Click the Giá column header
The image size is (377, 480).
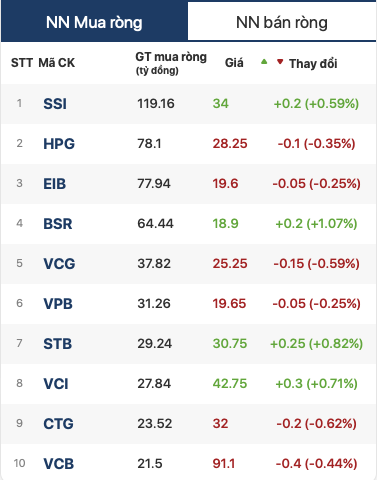click(x=234, y=63)
